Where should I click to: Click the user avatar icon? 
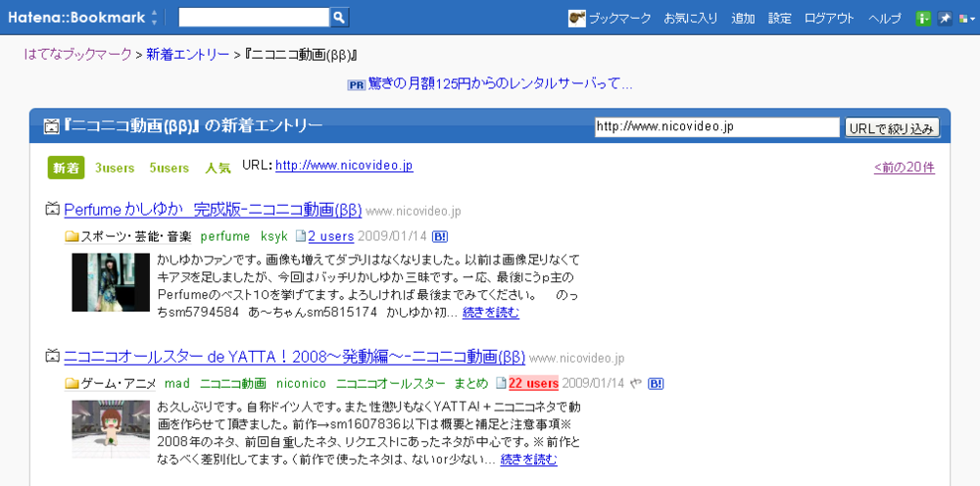click(577, 18)
